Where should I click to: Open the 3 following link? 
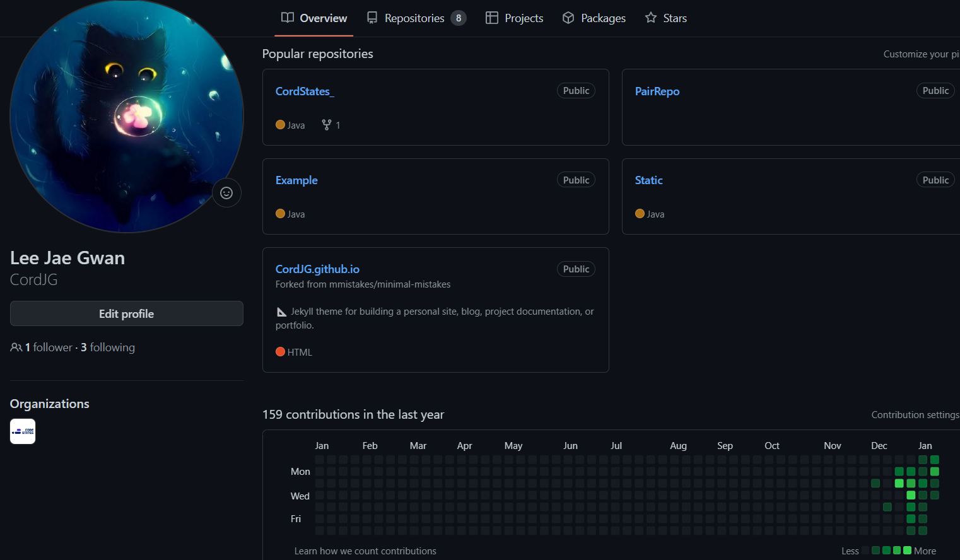[x=108, y=347]
